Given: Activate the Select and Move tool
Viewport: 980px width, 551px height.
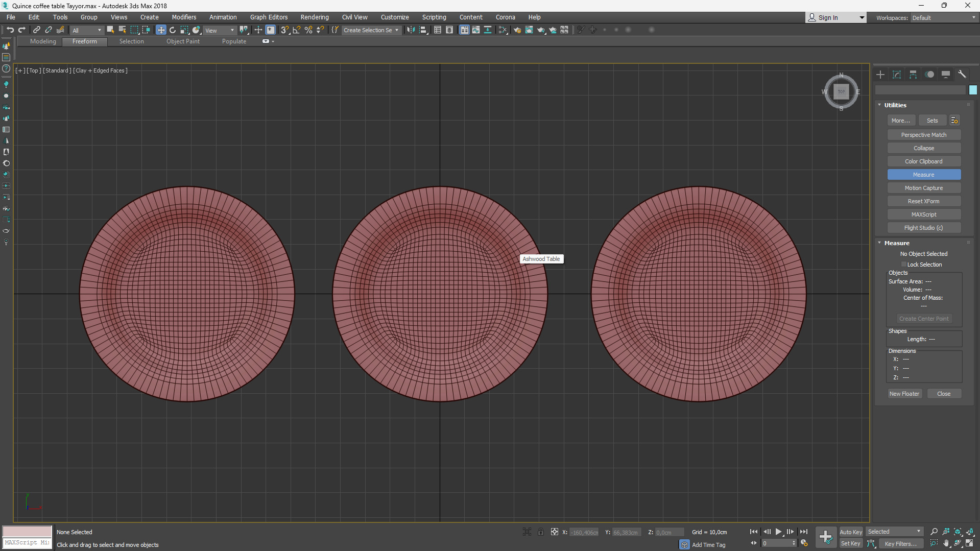Looking at the screenshot, I should point(161,30).
